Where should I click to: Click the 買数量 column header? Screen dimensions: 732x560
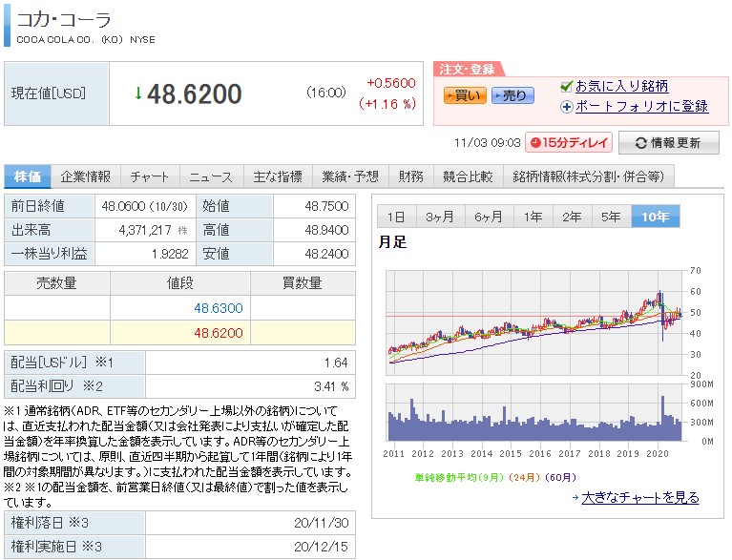click(x=303, y=283)
